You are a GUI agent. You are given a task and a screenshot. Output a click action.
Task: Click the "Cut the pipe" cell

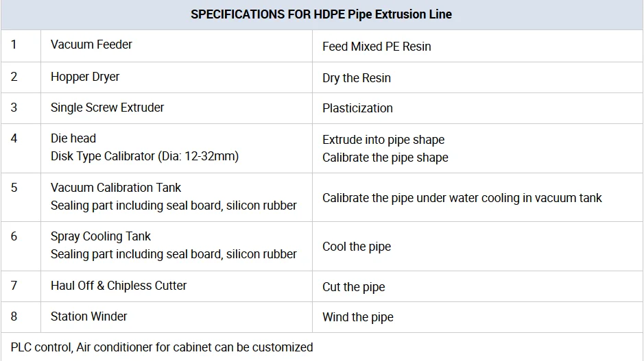(354, 287)
